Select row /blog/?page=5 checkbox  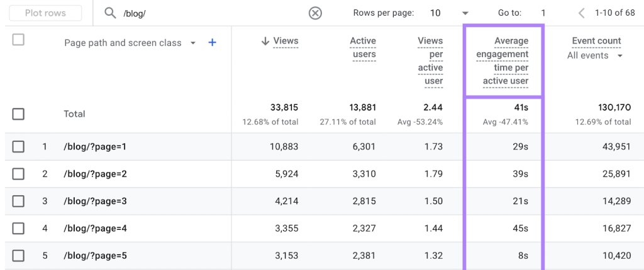coord(18,256)
